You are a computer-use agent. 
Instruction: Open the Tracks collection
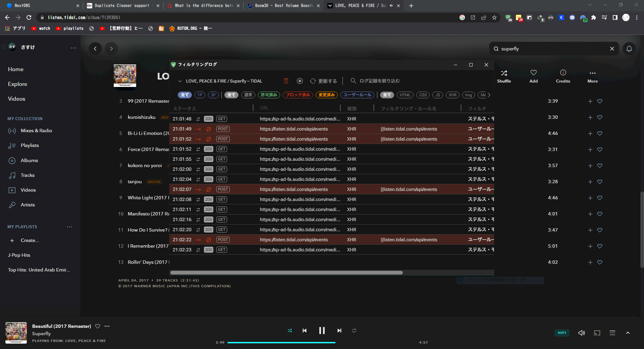coord(21,175)
